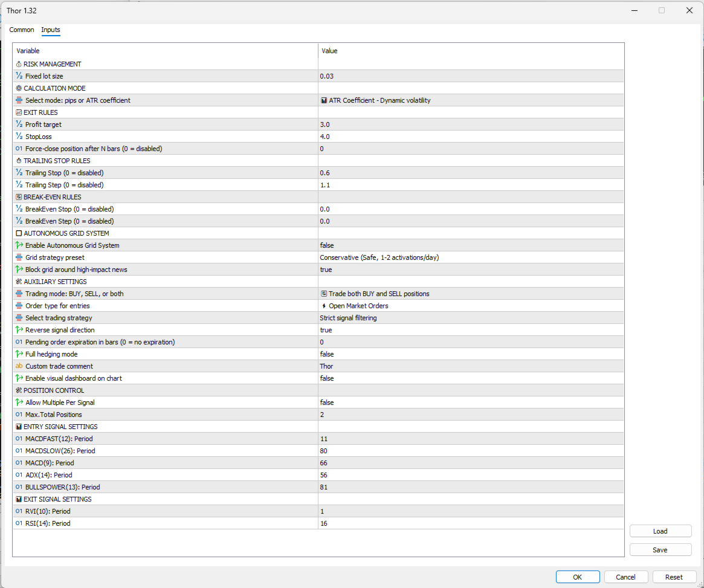
Task: Switch to the Common tab
Action: (22, 30)
